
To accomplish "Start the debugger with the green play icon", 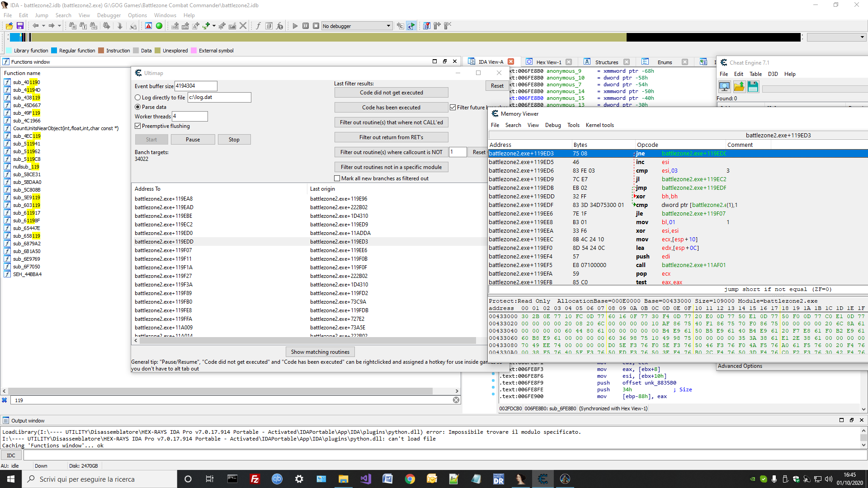I will pyautogui.click(x=295, y=26).
